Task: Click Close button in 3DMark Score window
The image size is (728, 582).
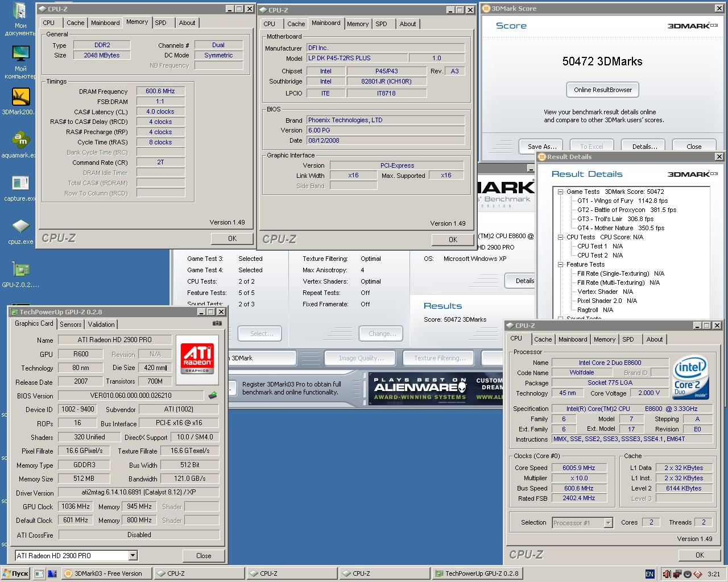Action: [694, 146]
